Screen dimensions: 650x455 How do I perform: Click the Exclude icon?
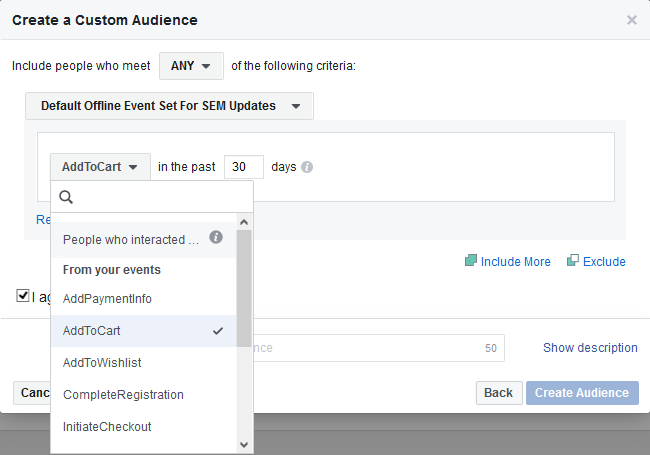click(572, 261)
